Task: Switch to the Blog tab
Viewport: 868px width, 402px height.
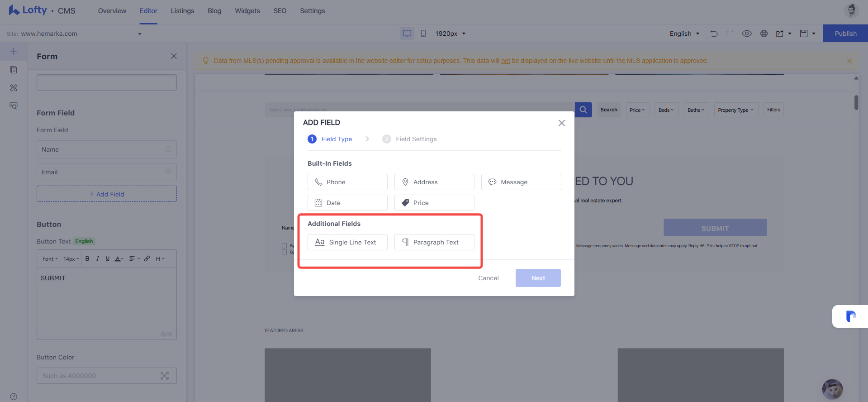Action: pyautogui.click(x=214, y=11)
